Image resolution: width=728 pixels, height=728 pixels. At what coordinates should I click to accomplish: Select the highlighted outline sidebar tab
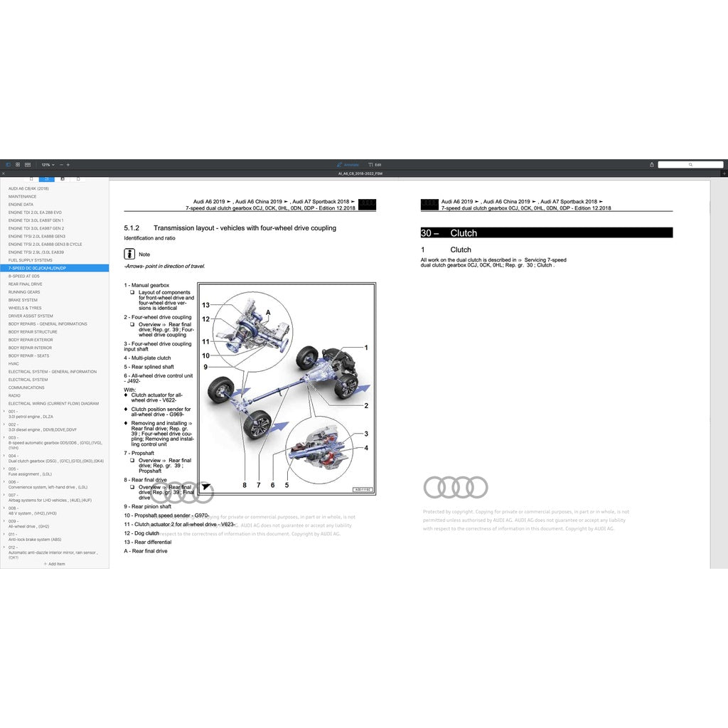click(x=47, y=179)
